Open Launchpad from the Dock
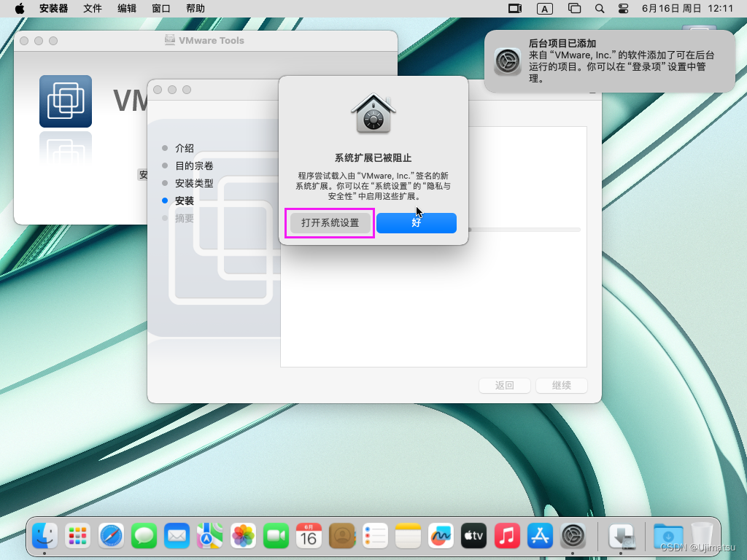The height and width of the screenshot is (560, 747). (77, 536)
